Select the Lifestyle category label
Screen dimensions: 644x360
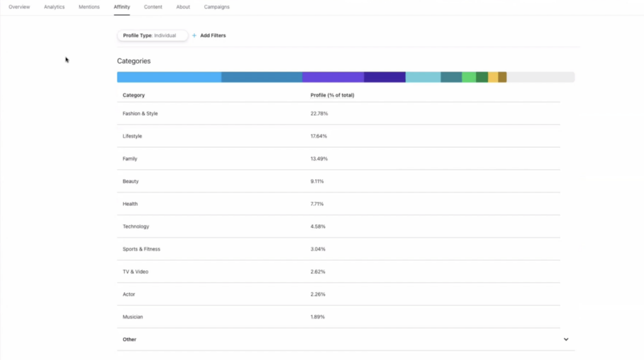[132, 136]
